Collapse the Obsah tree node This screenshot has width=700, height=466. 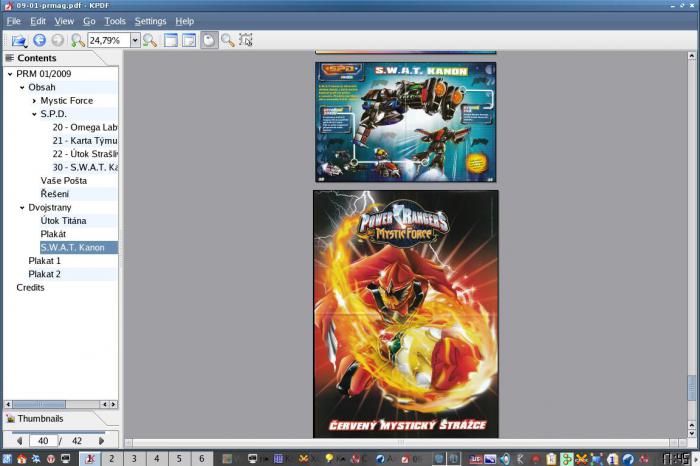tap(22, 87)
